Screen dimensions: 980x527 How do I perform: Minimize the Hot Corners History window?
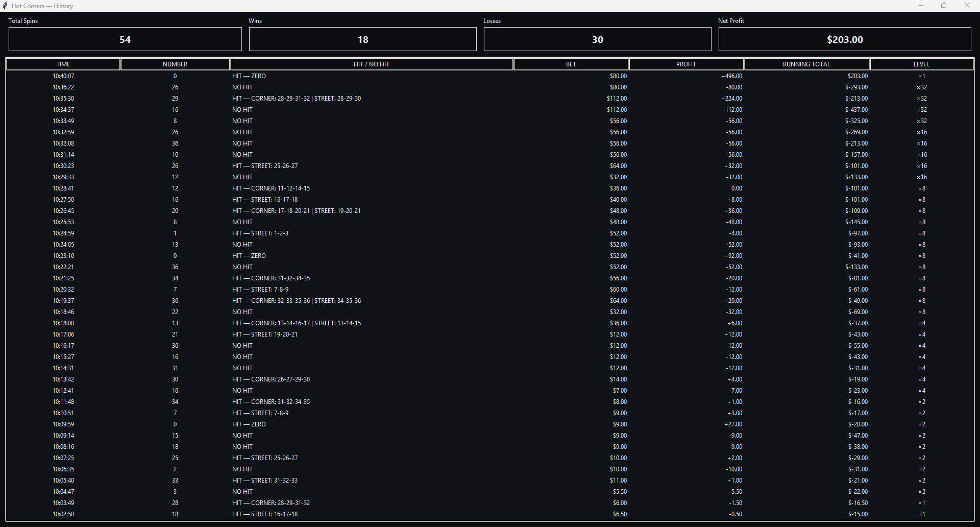click(x=921, y=6)
